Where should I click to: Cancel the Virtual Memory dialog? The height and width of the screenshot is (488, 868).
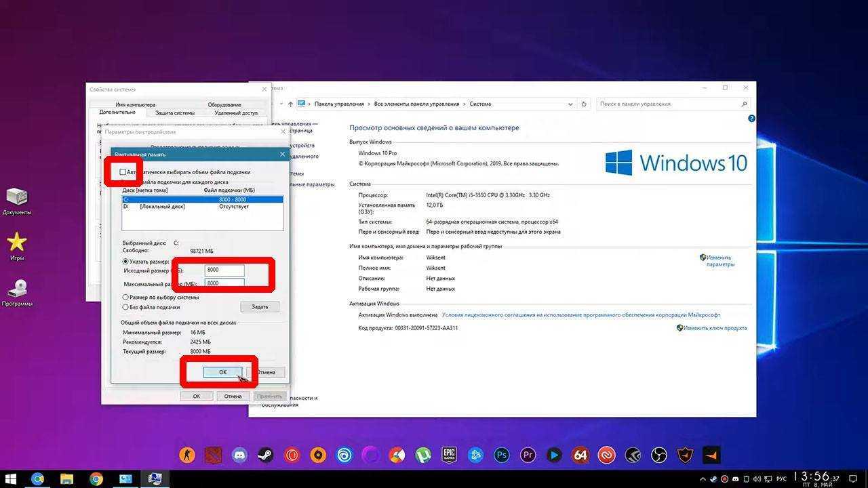pyautogui.click(x=267, y=372)
